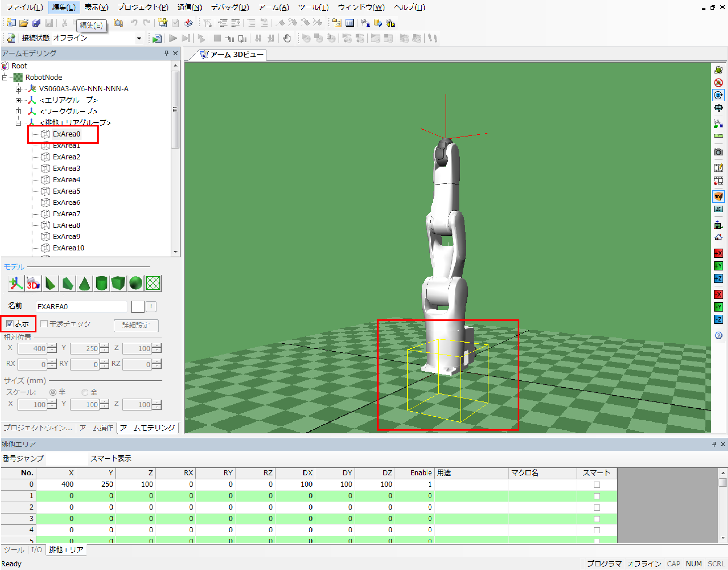Switch to the アーム操作 tab

click(96, 428)
